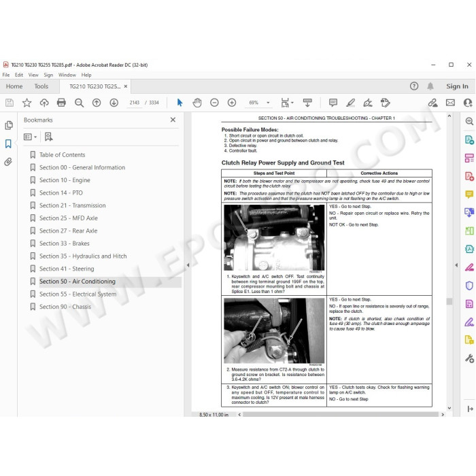
Task: Jump to Section 10 - Engine bookmark
Action: [x=65, y=180]
